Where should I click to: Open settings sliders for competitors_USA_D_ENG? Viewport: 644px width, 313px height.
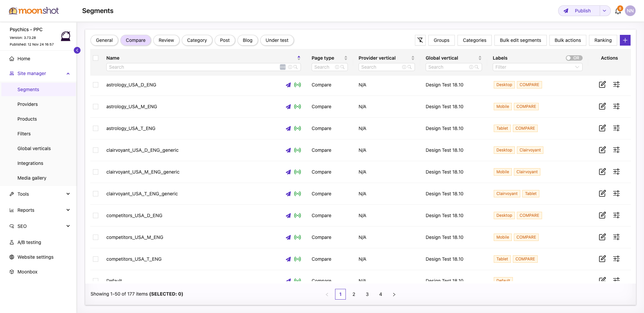tap(616, 215)
